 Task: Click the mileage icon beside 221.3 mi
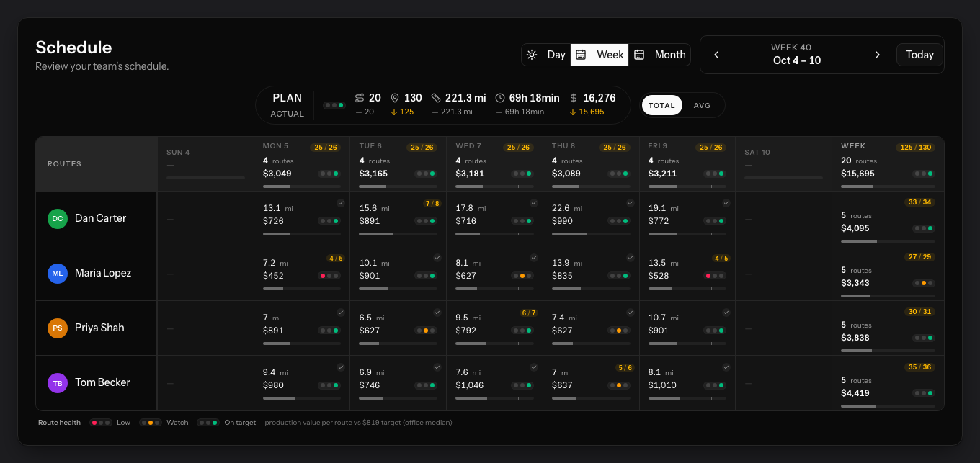435,98
